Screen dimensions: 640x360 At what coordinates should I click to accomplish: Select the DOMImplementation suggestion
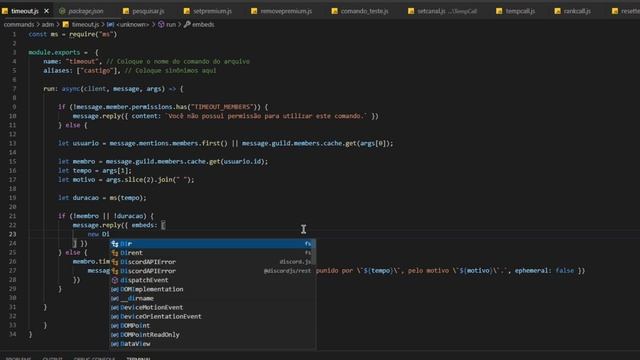tap(212, 289)
